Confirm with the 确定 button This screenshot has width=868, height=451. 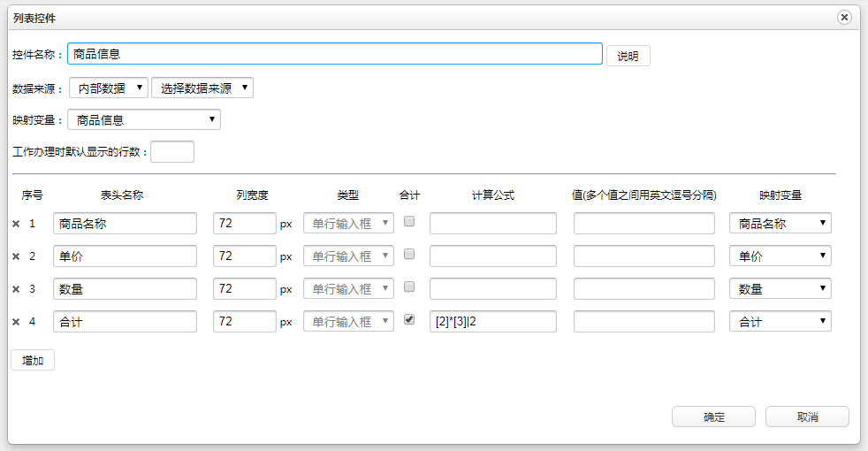point(713,417)
